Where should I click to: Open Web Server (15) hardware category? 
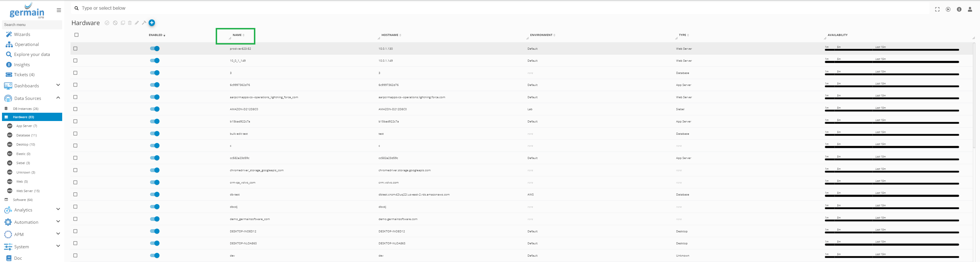pyautogui.click(x=28, y=191)
